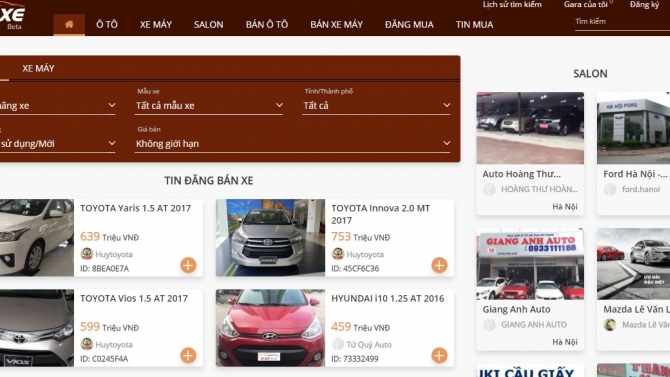Viewport: 670px width, 377px height.
Task: Select listing ID 45CF6C36 text
Action: coord(355,268)
